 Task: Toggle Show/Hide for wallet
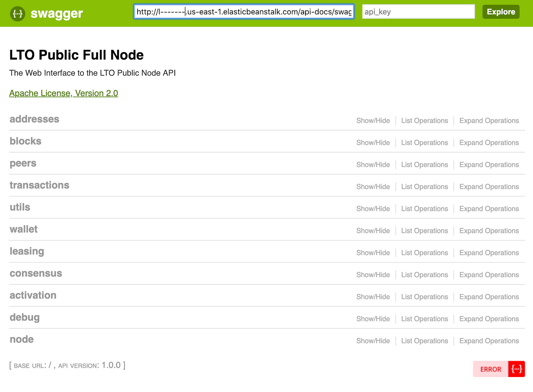(373, 231)
